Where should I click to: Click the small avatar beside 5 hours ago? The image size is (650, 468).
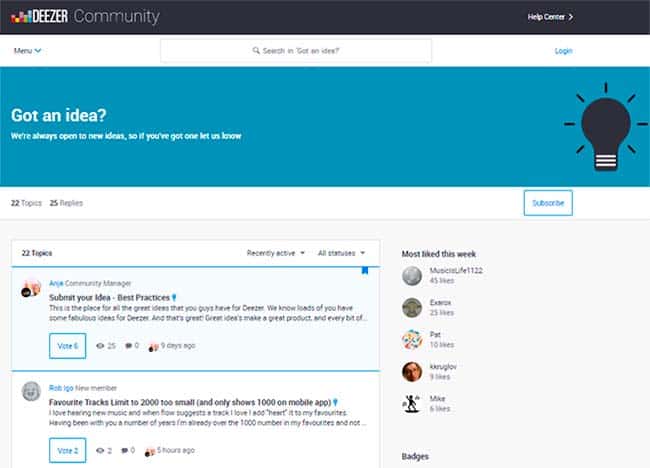[149, 451]
